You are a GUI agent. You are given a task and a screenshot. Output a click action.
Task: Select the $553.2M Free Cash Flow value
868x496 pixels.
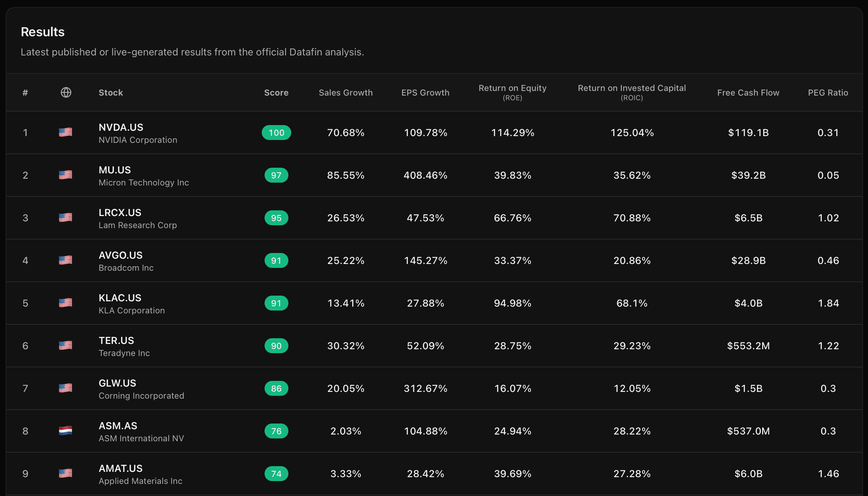[748, 346]
